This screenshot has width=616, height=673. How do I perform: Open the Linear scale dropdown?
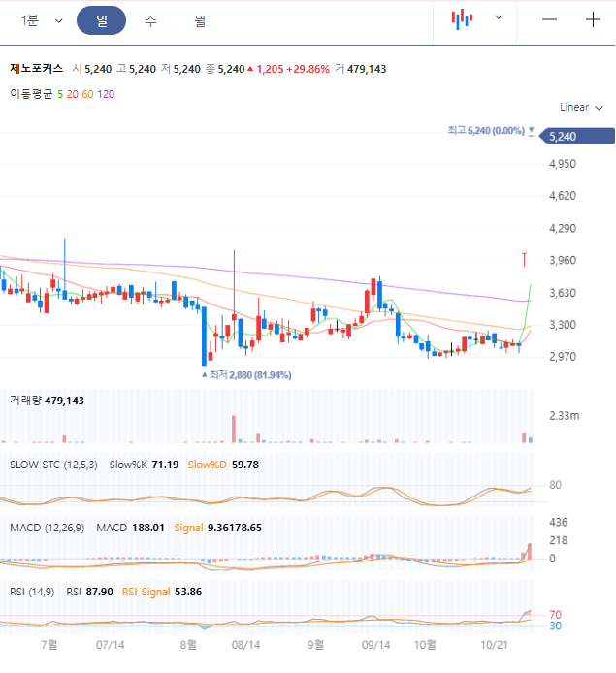point(581,108)
